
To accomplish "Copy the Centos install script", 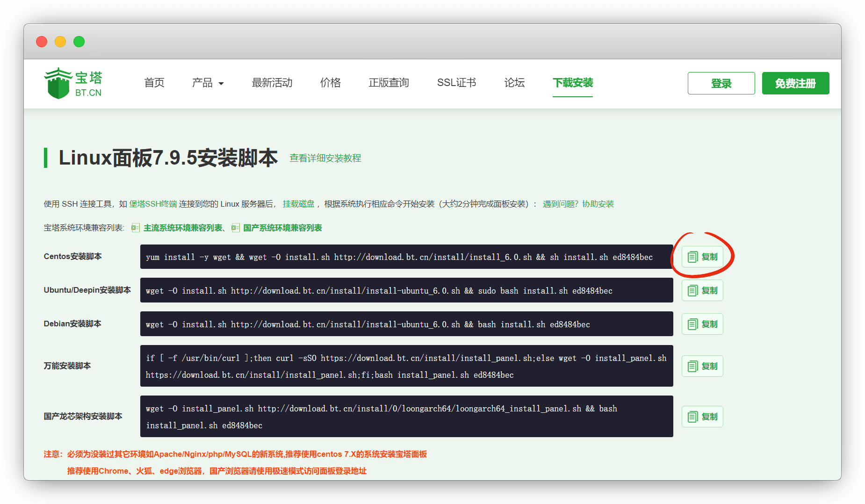I will click(x=702, y=257).
